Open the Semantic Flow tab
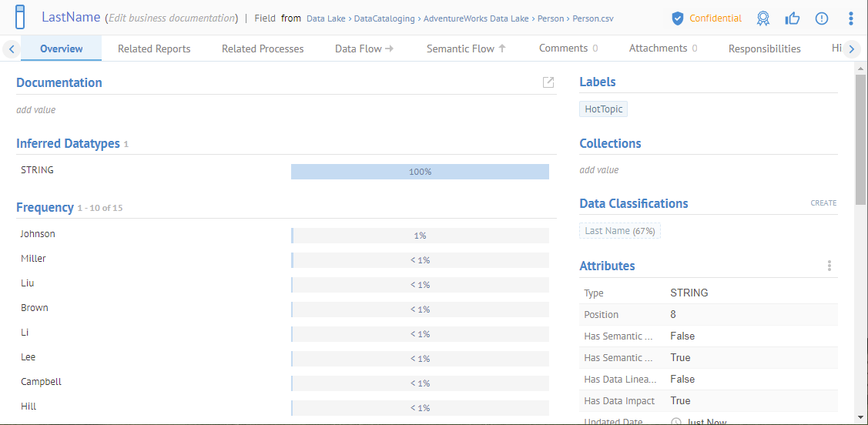Viewport: 868px width, 425px height. 466,49
